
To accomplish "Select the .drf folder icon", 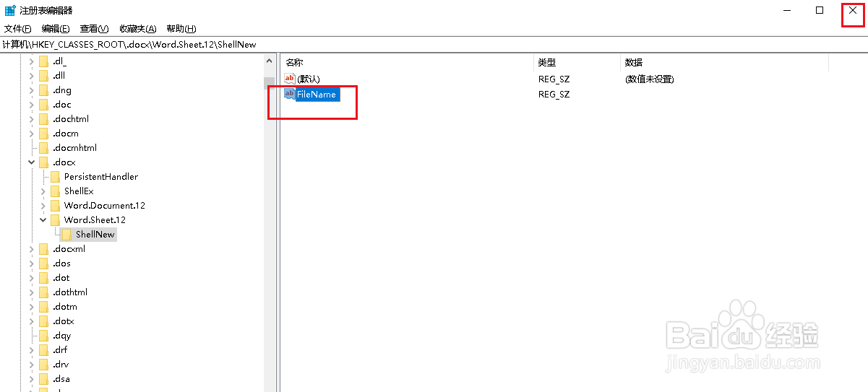I will 43,350.
